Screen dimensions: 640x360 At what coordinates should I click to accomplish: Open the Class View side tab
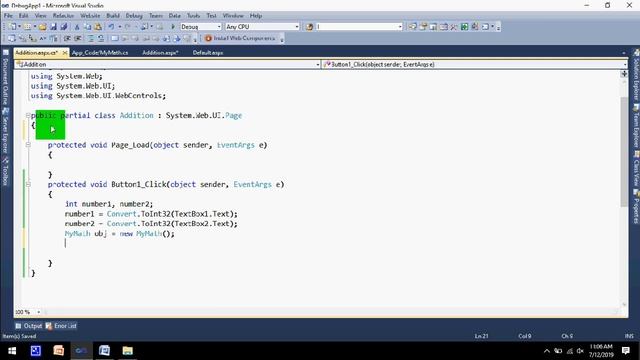[x=636, y=168]
